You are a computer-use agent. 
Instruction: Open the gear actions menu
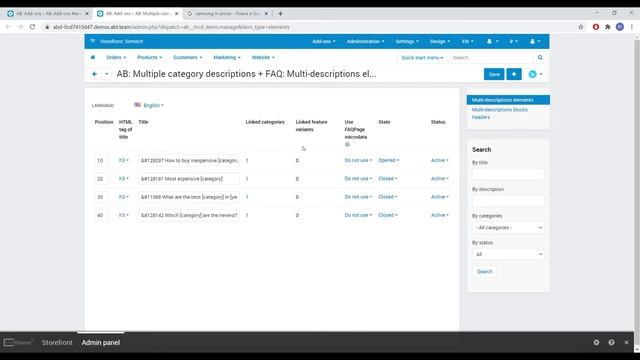535,74
